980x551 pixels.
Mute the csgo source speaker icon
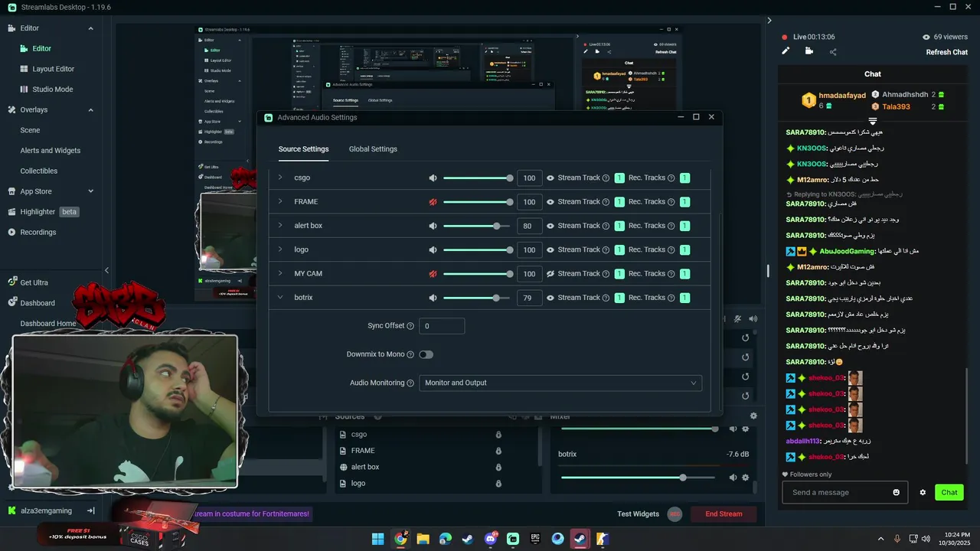click(x=433, y=178)
